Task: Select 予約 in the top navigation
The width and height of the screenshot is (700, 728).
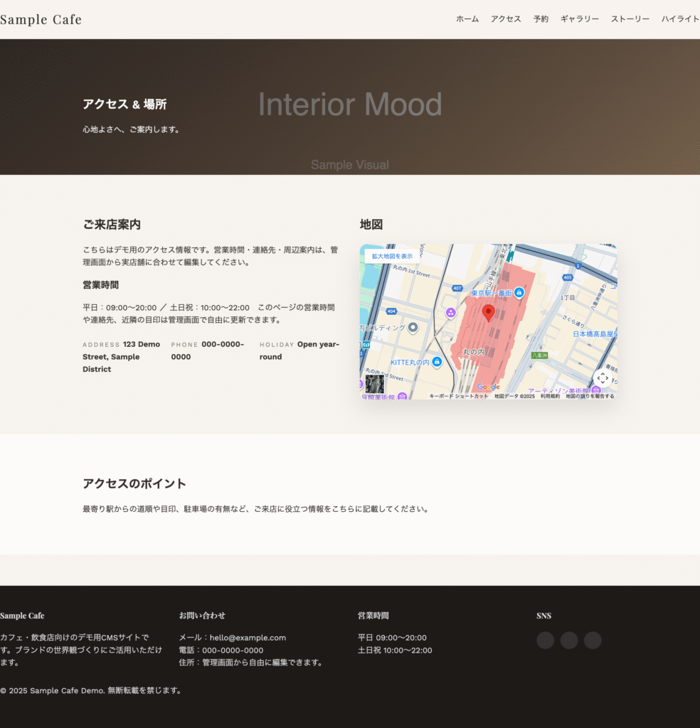Action: (541, 19)
